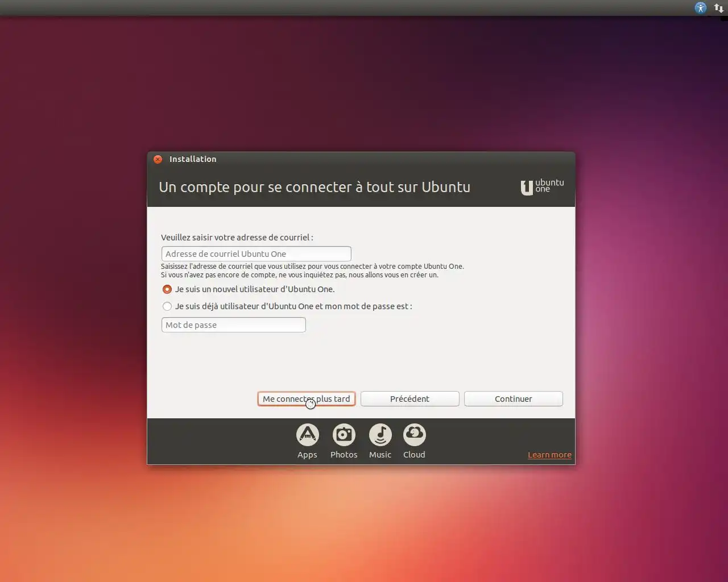Click the Précédent button
Image resolution: width=728 pixels, height=582 pixels.
(x=409, y=399)
